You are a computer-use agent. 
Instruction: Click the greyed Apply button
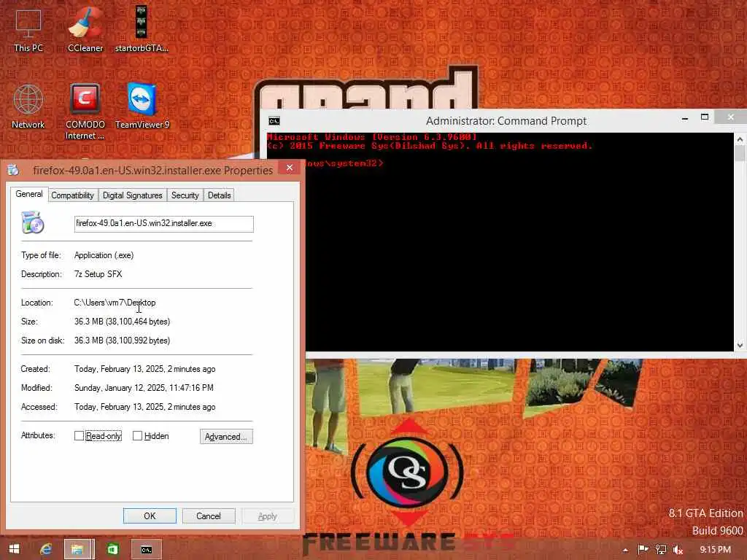(x=267, y=516)
